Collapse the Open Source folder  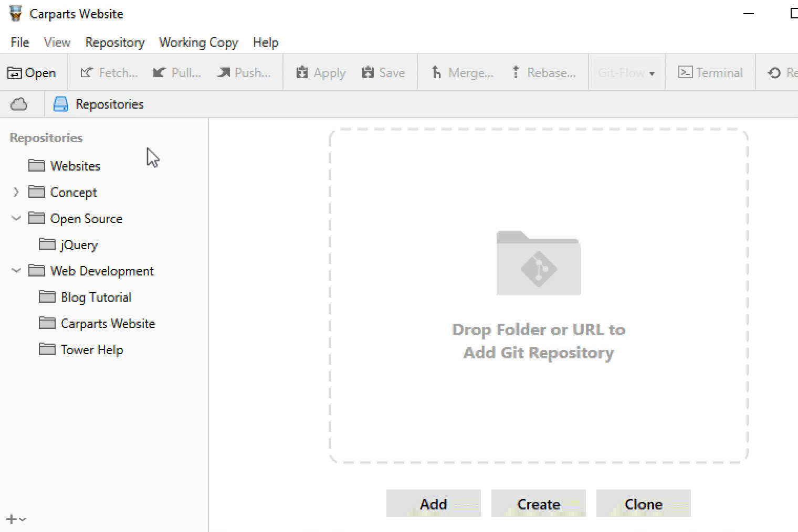click(x=16, y=218)
